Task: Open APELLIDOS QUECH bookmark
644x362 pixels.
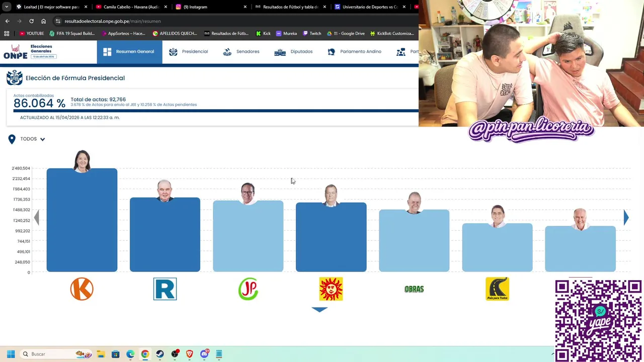Action: [x=175, y=34]
